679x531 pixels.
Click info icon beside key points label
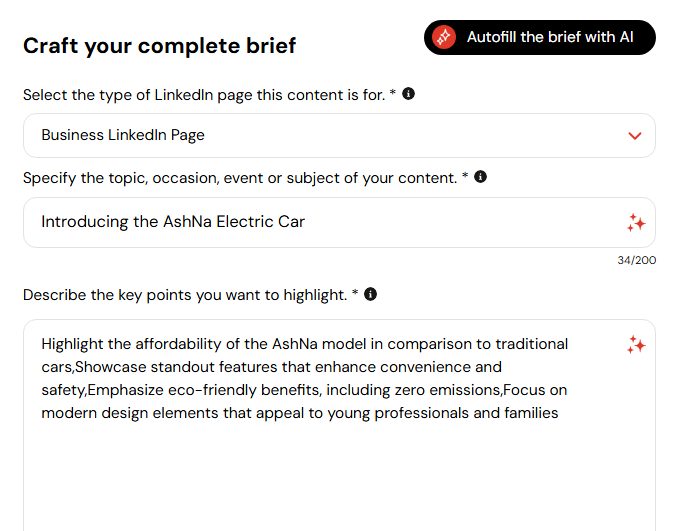point(370,294)
